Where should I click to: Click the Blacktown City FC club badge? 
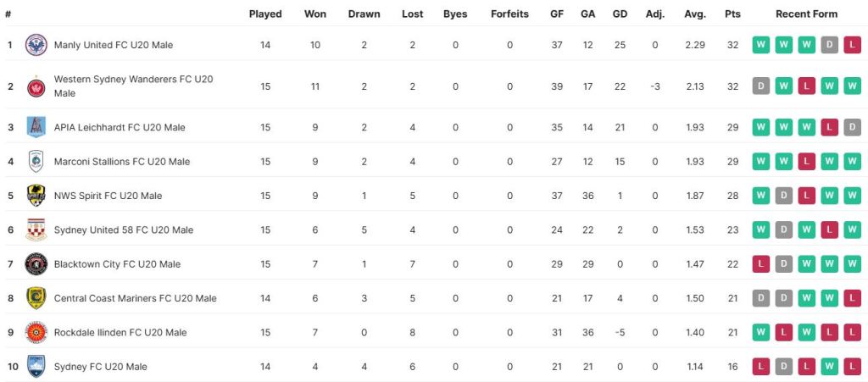[x=36, y=264]
